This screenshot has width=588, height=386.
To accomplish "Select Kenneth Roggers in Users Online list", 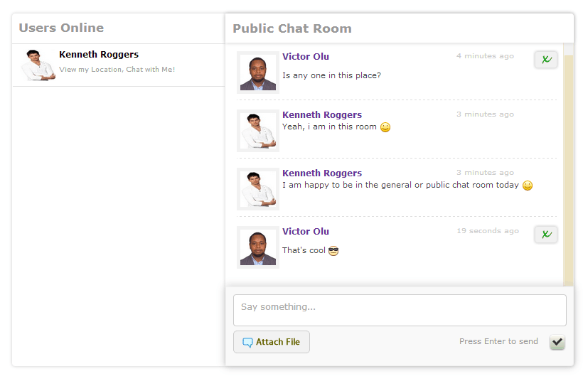I will 119,65.
